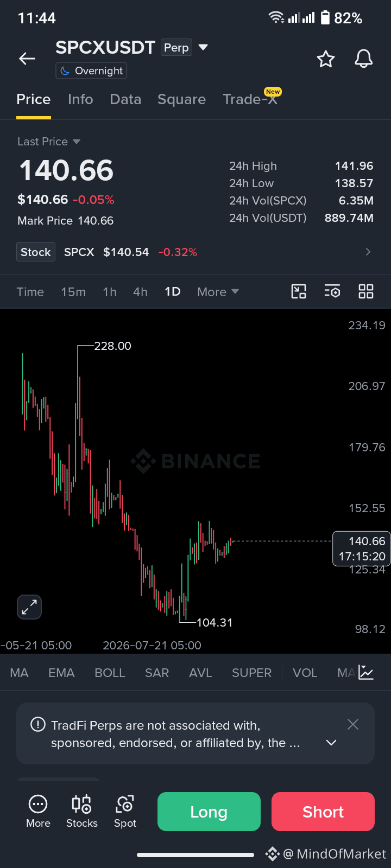This screenshot has height=868, width=391.
Task: Toggle the VOL sub-indicator
Action: [x=305, y=673]
